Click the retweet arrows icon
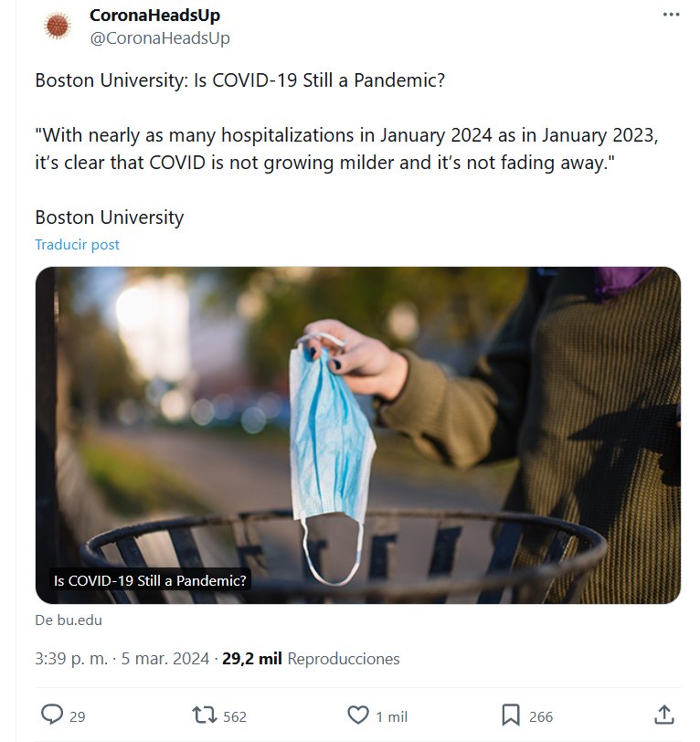Viewport: 700px width, 742px height. (x=202, y=715)
